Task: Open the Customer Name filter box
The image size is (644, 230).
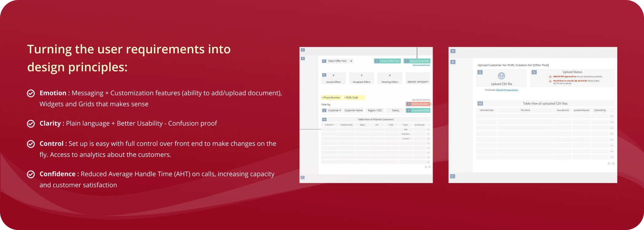Action: point(354,110)
